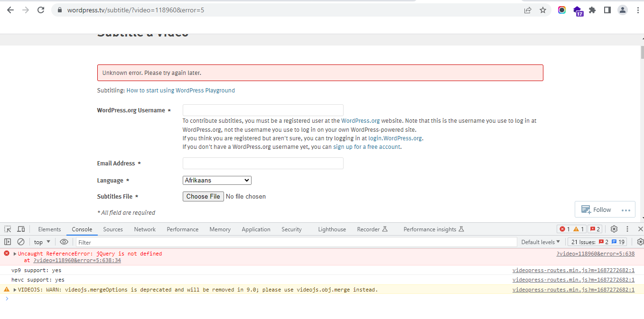Click the red error count badge

[x=564, y=229]
